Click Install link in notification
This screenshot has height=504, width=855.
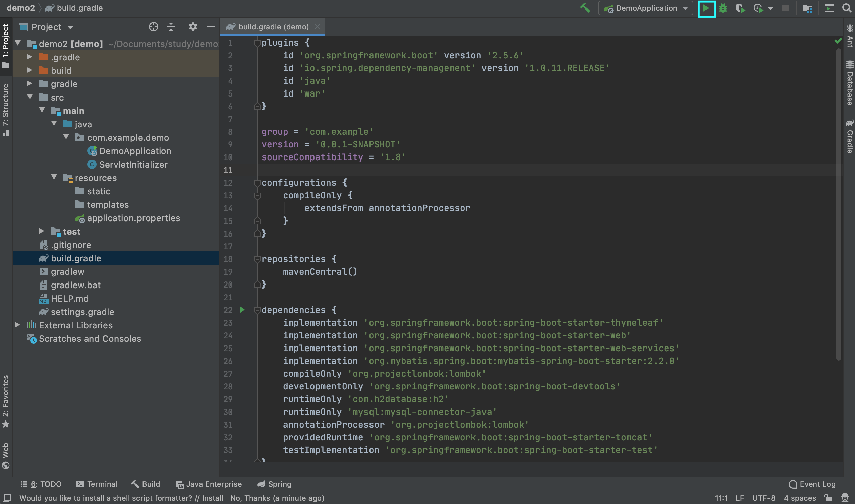(x=212, y=498)
